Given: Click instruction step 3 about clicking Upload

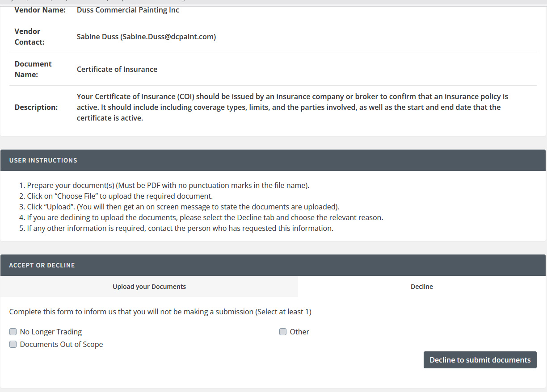Looking at the screenshot, I should click(183, 207).
